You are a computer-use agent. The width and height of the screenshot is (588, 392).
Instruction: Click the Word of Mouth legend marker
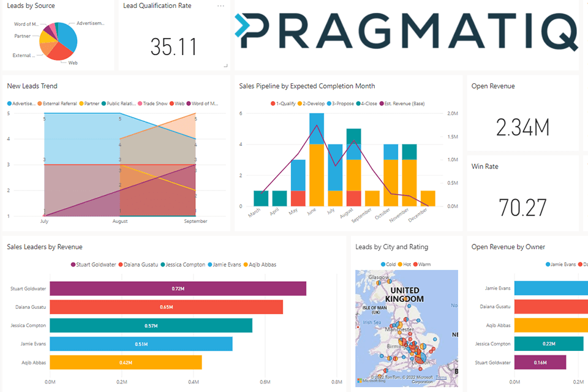coord(189,104)
